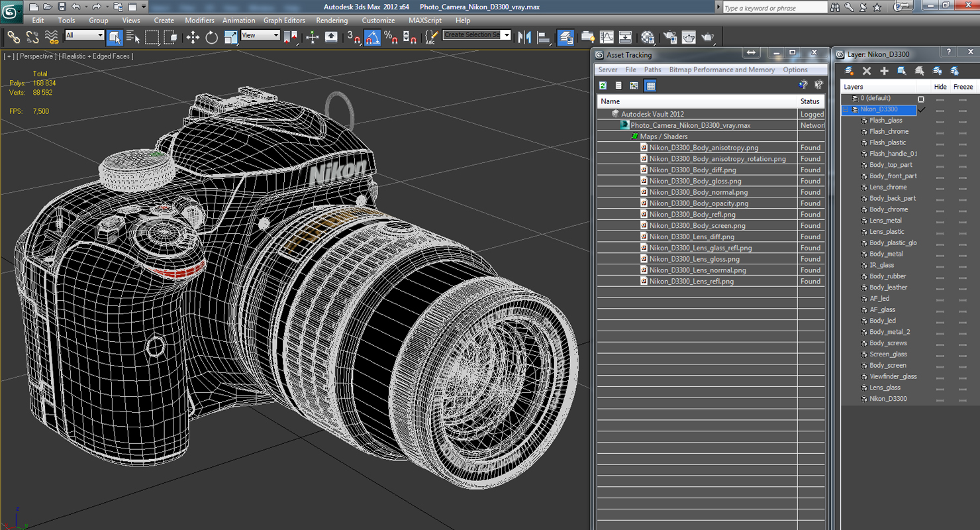980x530 pixels.
Task: Click Create New Layer icon in Layer panel
Action: click(850, 71)
